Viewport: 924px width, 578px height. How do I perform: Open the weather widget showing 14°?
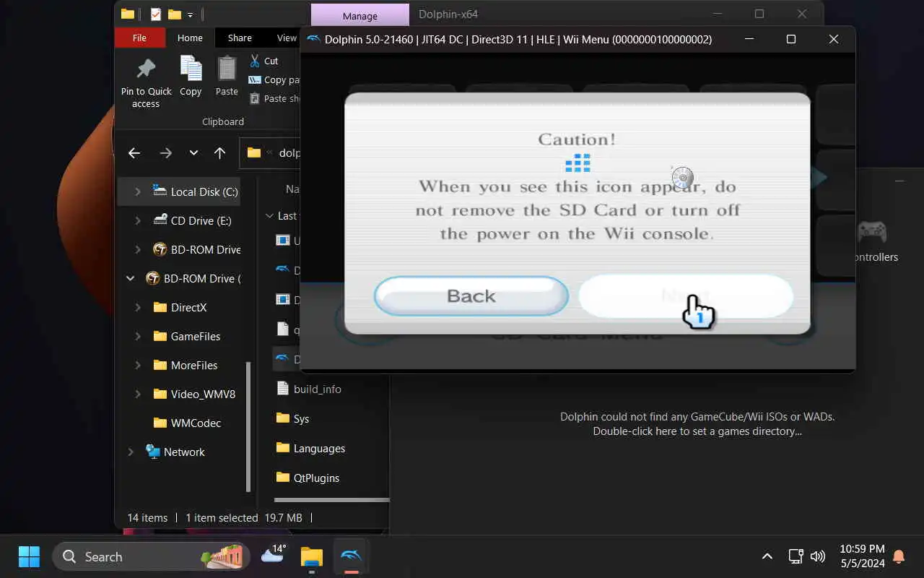coord(274,556)
